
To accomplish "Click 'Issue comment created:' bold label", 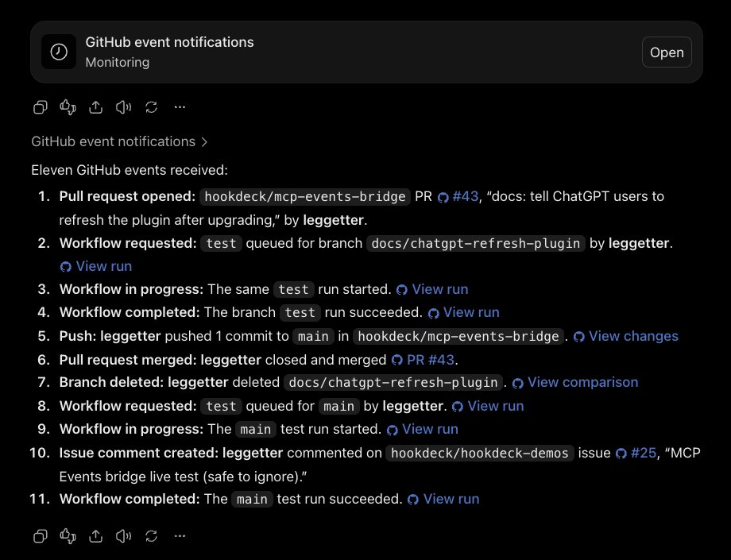I will (x=138, y=454).
